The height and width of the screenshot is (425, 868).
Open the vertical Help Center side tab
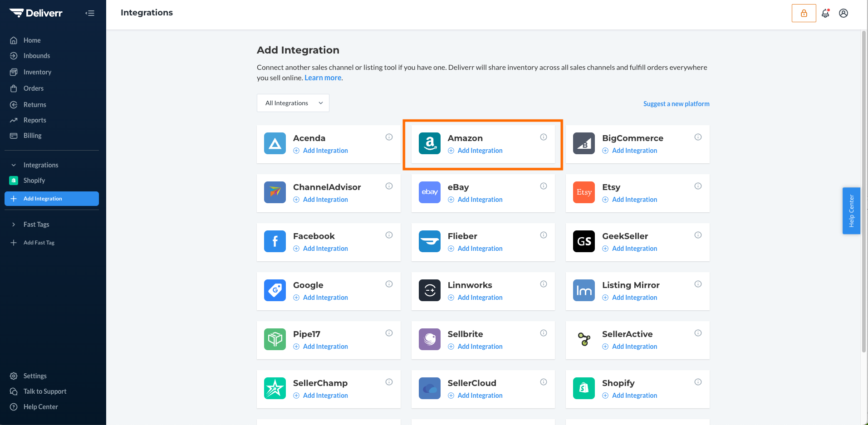pos(851,211)
